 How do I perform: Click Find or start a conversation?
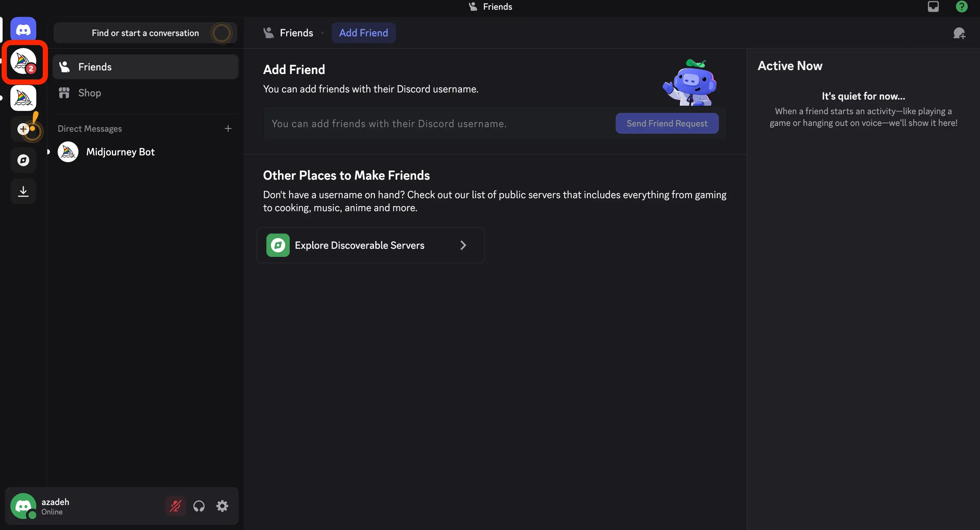(x=145, y=33)
